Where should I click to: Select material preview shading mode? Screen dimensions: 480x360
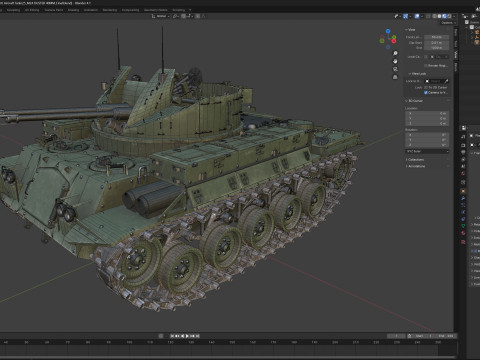(x=444, y=16)
